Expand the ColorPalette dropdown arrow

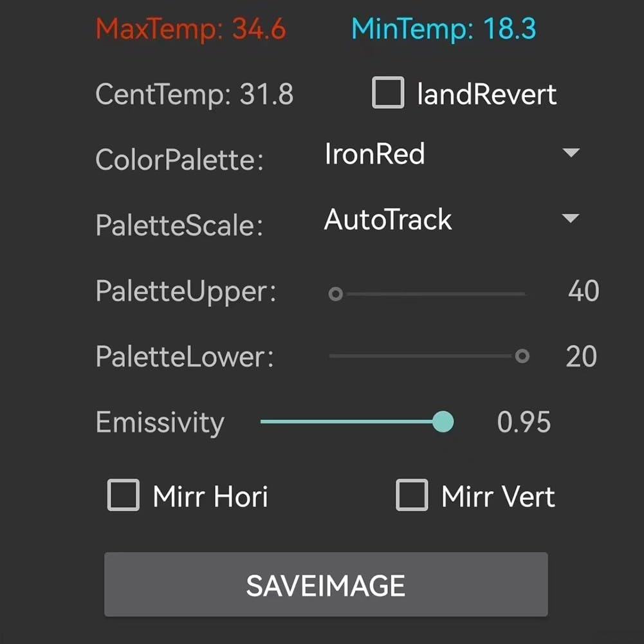point(571,152)
